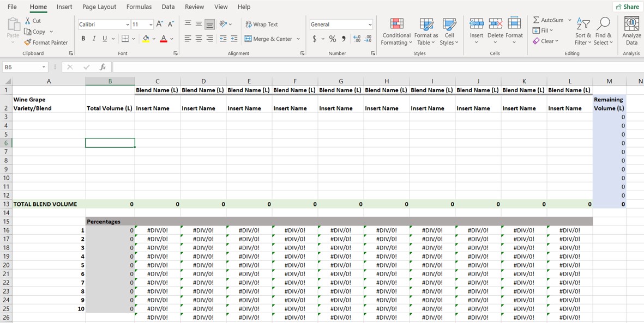644x323 pixels.
Task: Apply yellow Fill Color highlight
Action: [146, 39]
